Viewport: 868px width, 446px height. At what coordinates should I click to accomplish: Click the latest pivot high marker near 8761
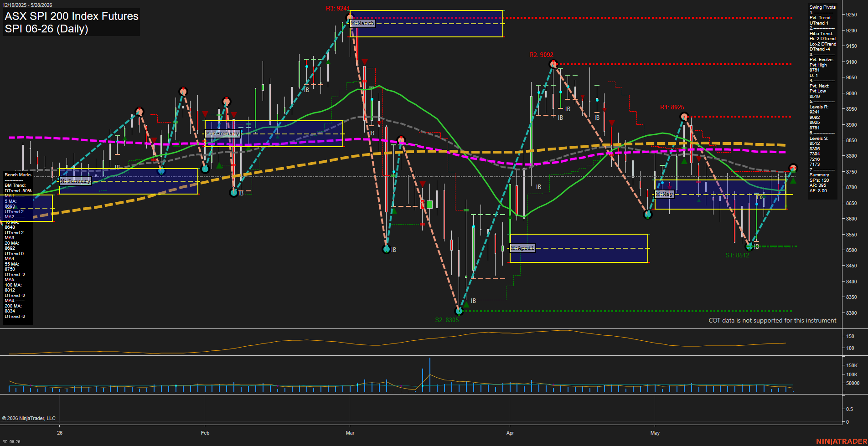(793, 168)
